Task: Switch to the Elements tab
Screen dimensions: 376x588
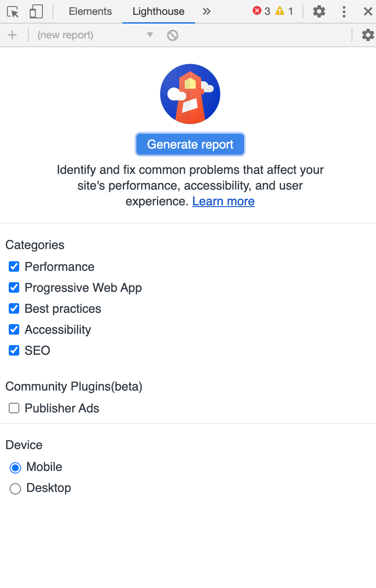Action: pos(90,12)
